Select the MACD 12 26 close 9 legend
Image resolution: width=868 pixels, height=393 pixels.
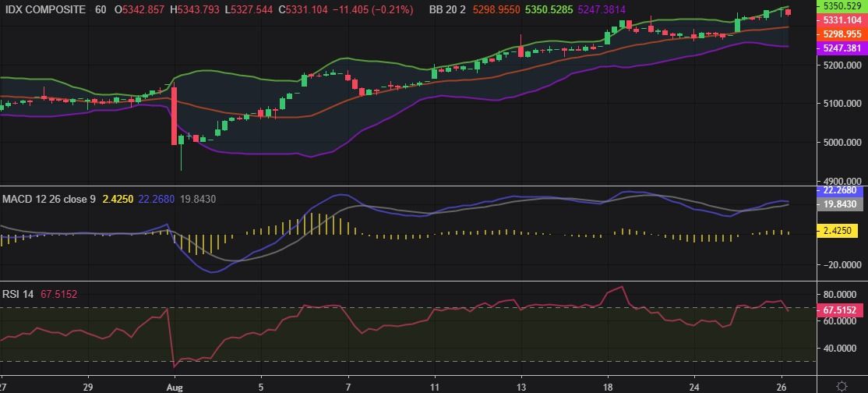(x=48, y=200)
